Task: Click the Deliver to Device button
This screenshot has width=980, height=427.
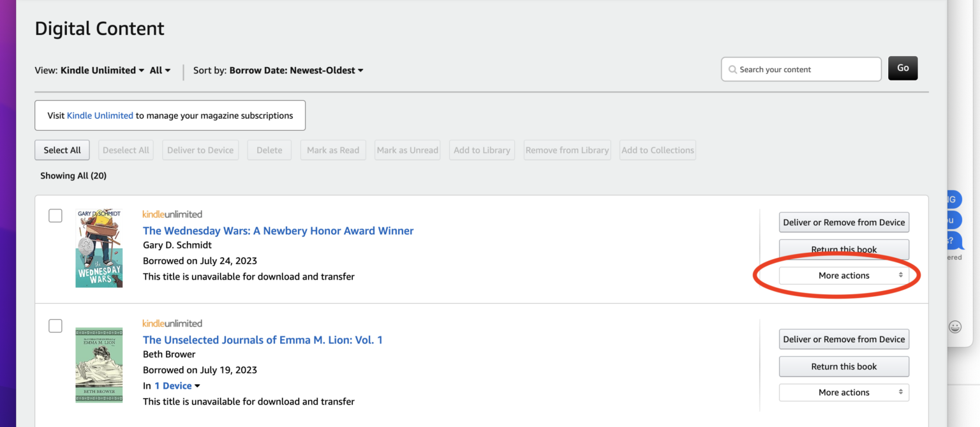Action: tap(200, 150)
